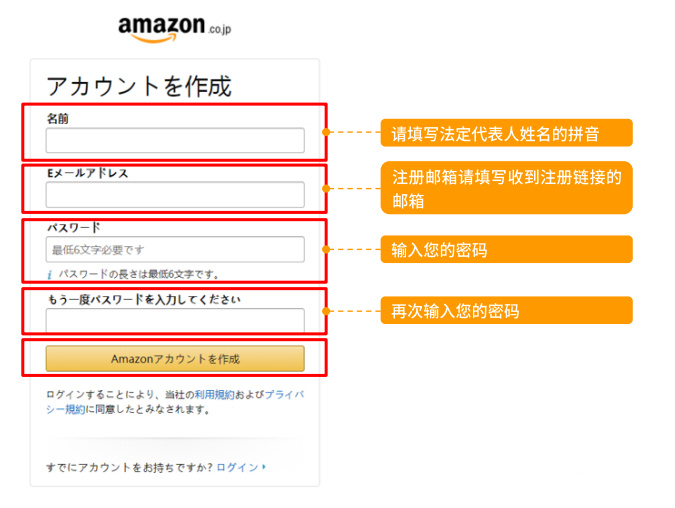Image resolution: width=675 pixels, height=508 pixels.
Task: Click the Eメールアドレス label text
Action: (88, 173)
